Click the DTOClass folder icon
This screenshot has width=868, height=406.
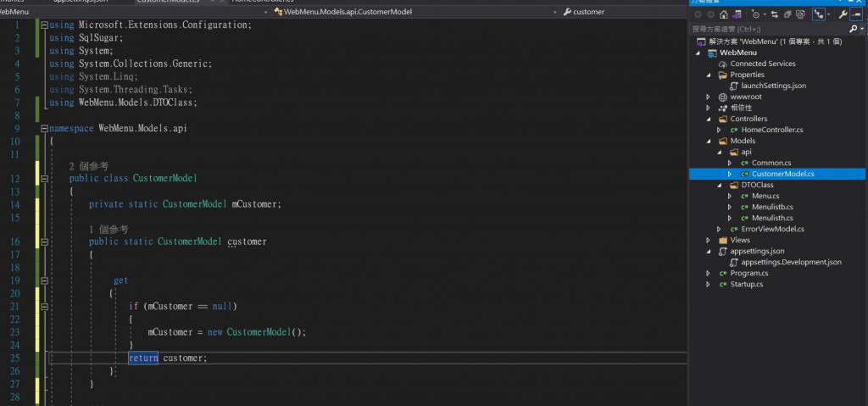coord(734,185)
